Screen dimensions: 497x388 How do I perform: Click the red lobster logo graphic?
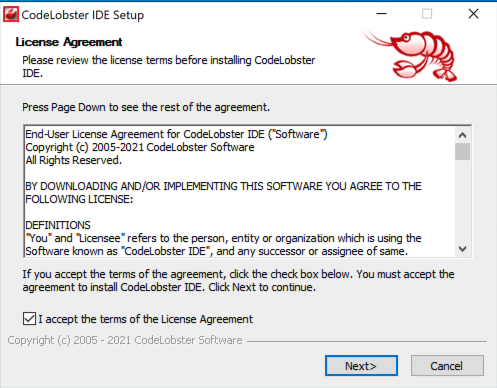click(x=411, y=55)
